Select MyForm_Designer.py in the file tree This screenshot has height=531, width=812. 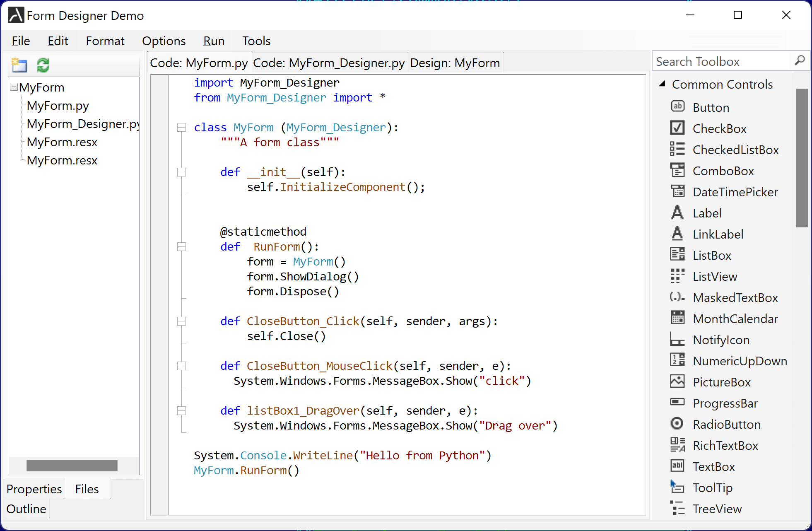(x=82, y=124)
